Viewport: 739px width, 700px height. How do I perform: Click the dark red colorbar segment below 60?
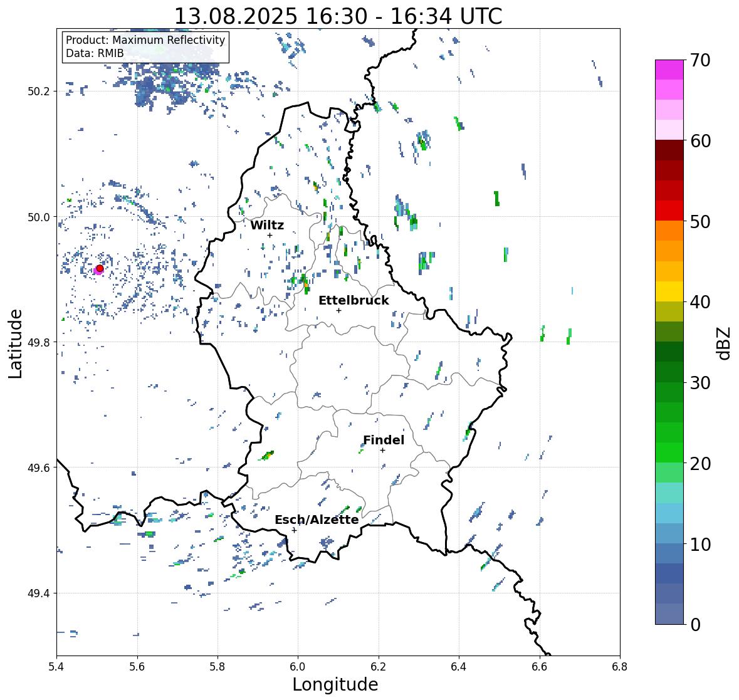coord(669,150)
